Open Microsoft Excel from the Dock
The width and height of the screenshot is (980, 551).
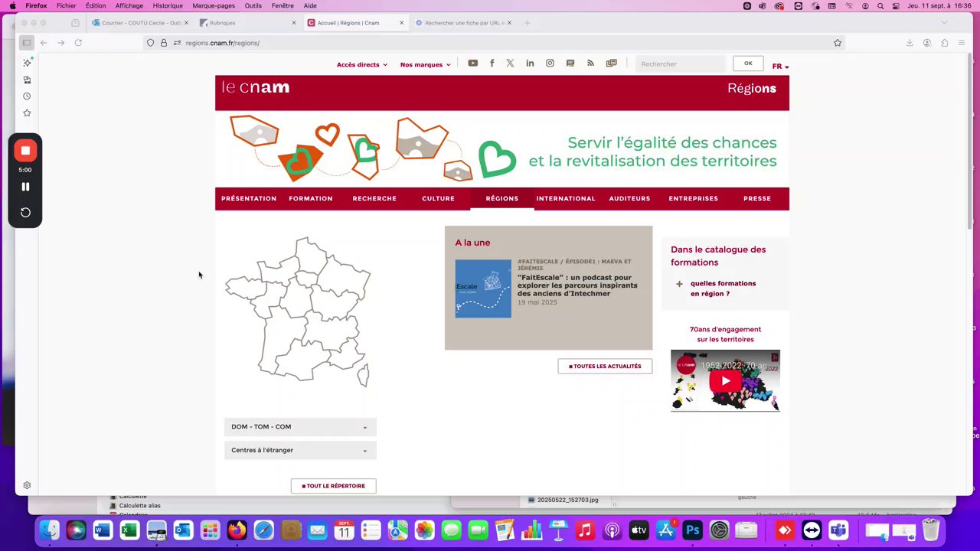pos(129,530)
